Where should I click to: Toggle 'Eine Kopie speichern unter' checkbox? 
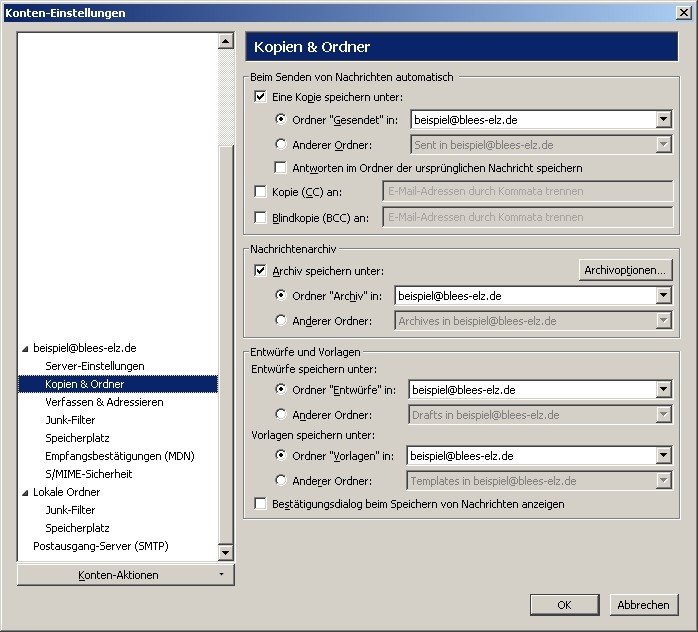[260, 97]
